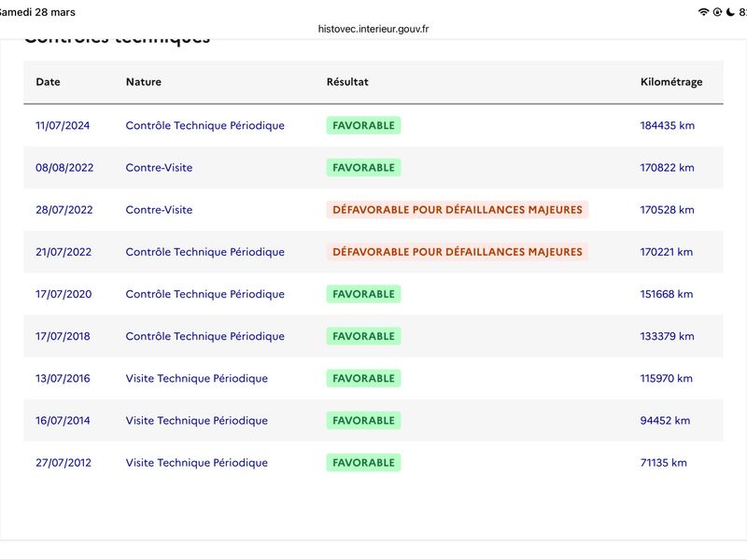
Task: Click the DÉFAVORABLE badge for 28/07/2022 Contre-Visite
Action: pyautogui.click(x=457, y=210)
